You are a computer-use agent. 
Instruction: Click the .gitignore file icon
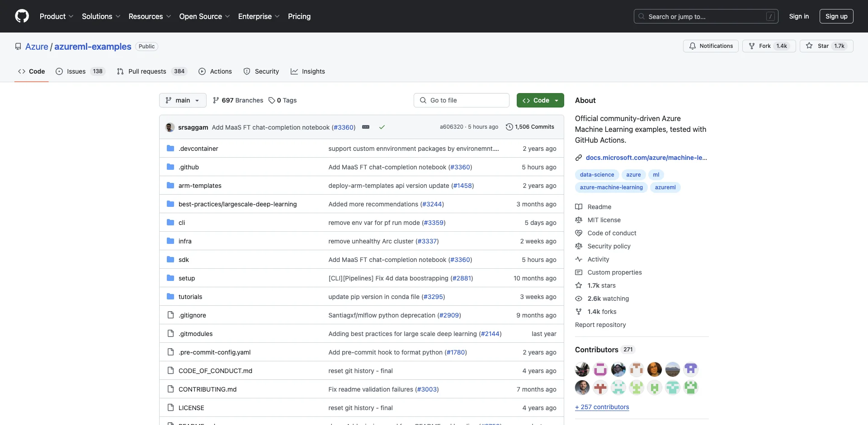170,315
